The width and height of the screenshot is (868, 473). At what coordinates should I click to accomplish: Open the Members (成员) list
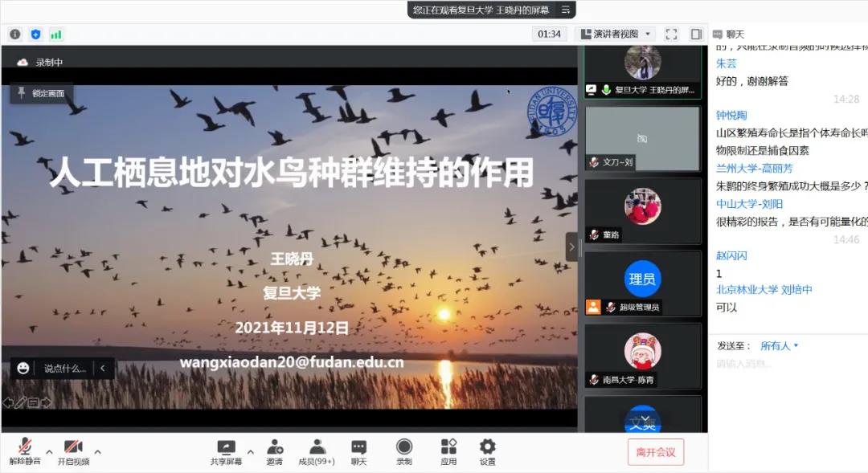click(317, 448)
